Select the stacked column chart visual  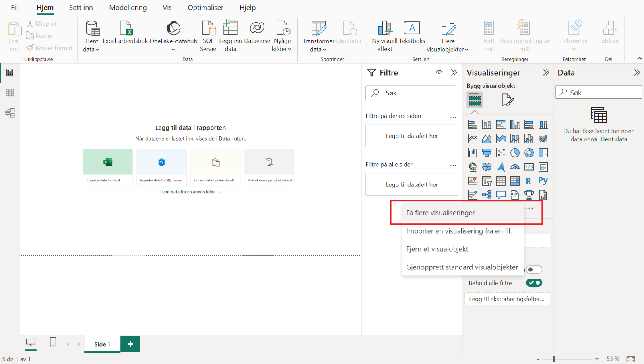[x=487, y=125]
